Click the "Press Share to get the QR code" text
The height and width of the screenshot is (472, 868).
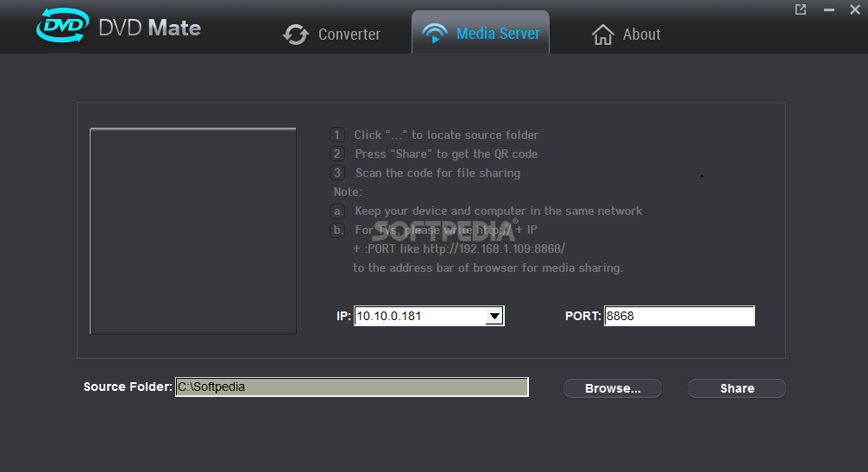(x=446, y=154)
